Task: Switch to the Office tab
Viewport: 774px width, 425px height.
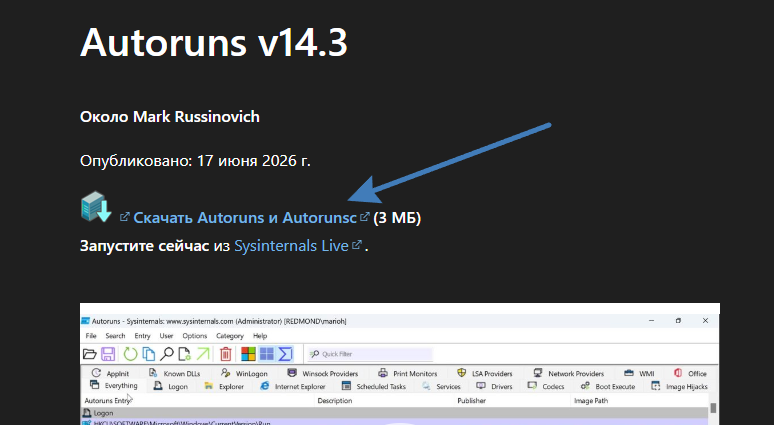Action: [690, 373]
